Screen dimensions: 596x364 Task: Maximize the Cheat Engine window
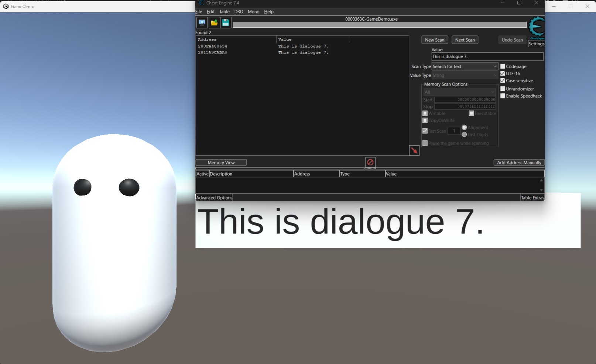[519, 3]
